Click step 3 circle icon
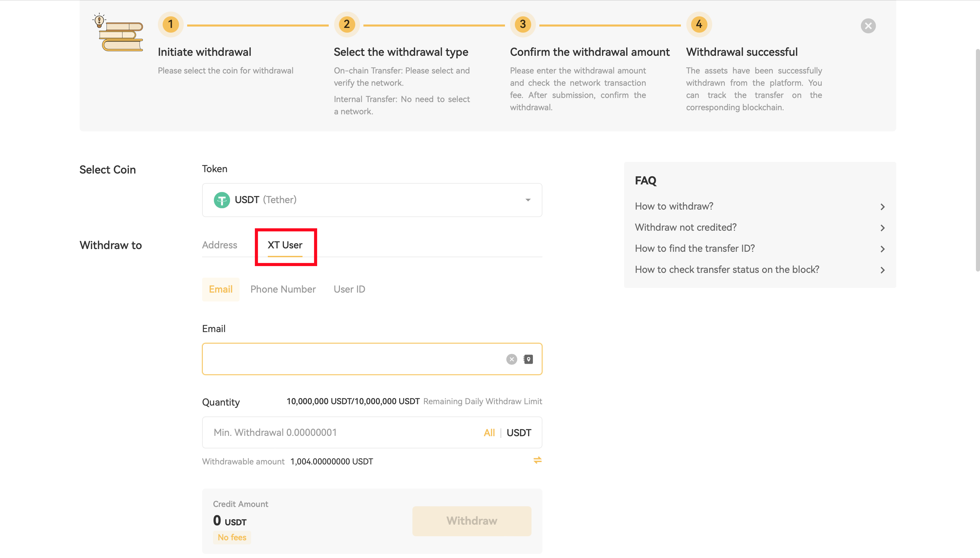The image size is (980, 558). coord(522,24)
